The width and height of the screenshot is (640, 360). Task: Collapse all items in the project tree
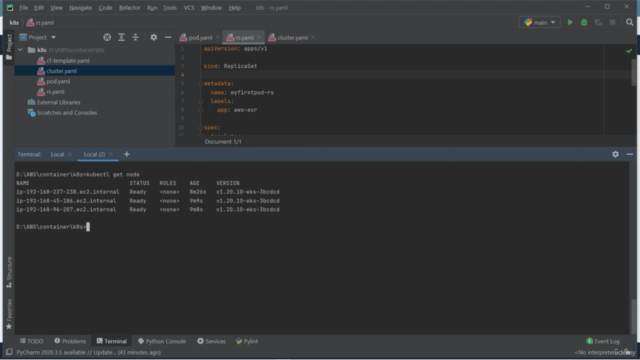(136, 37)
